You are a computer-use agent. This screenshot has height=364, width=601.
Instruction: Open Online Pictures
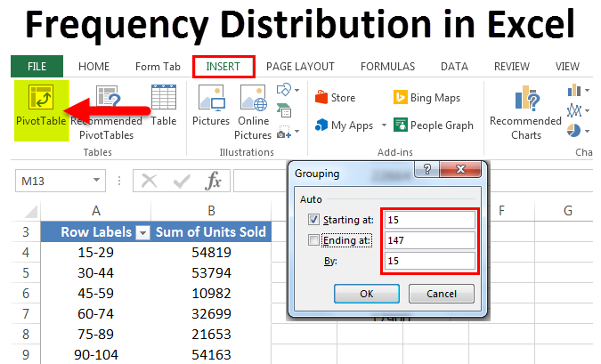[253, 112]
